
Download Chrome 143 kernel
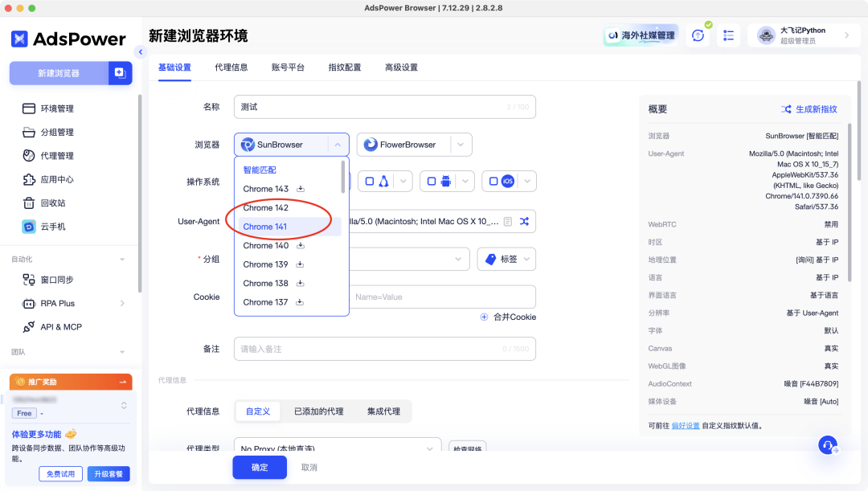[301, 189]
